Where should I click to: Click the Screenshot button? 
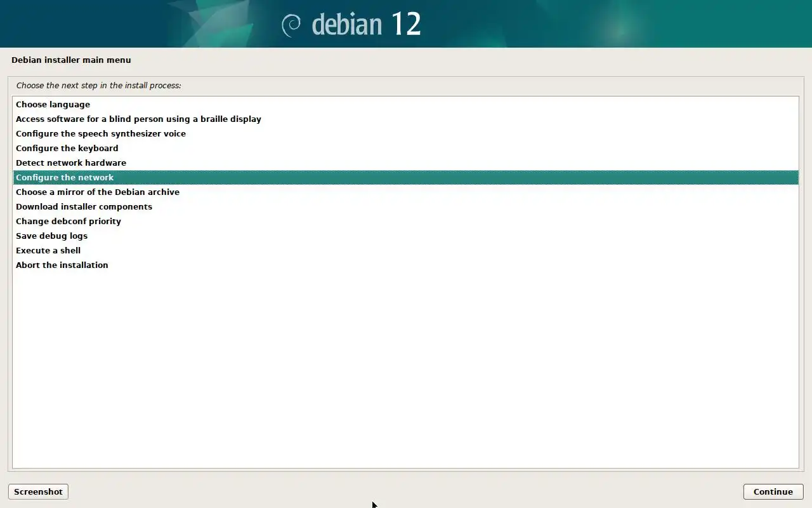click(x=38, y=491)
